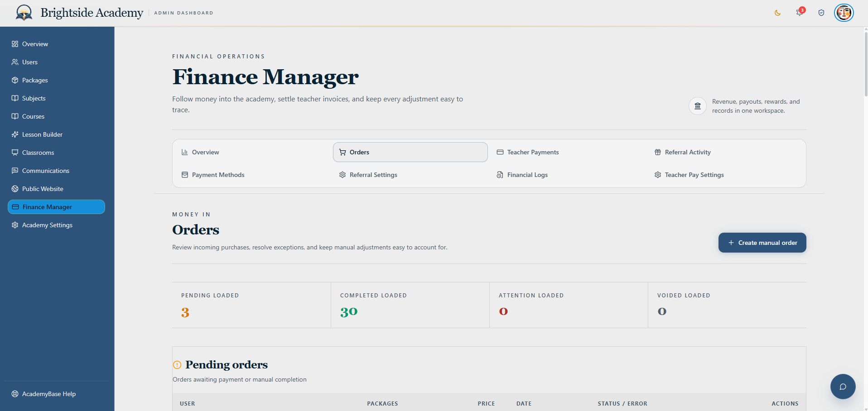The height and width of the screenshot is (411, 868).
Task: Navigate to Subjects
Action: pyautogui.click(x=56, y=98)
